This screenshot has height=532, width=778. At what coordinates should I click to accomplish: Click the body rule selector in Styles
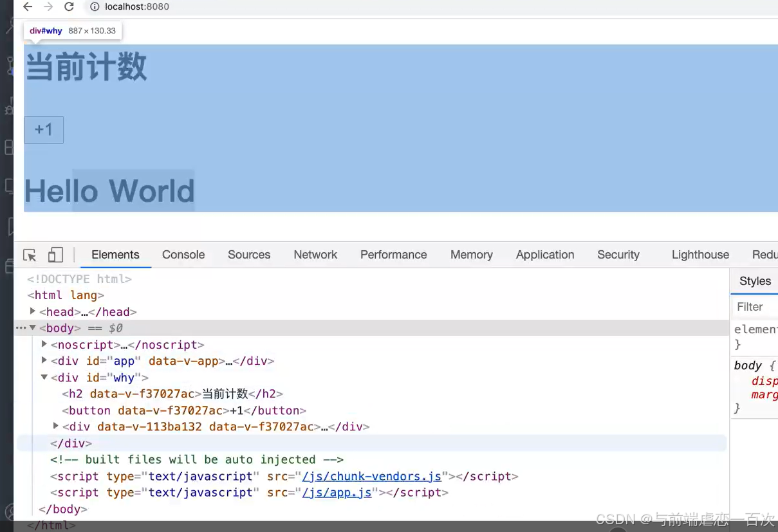(x=748, y=365)
